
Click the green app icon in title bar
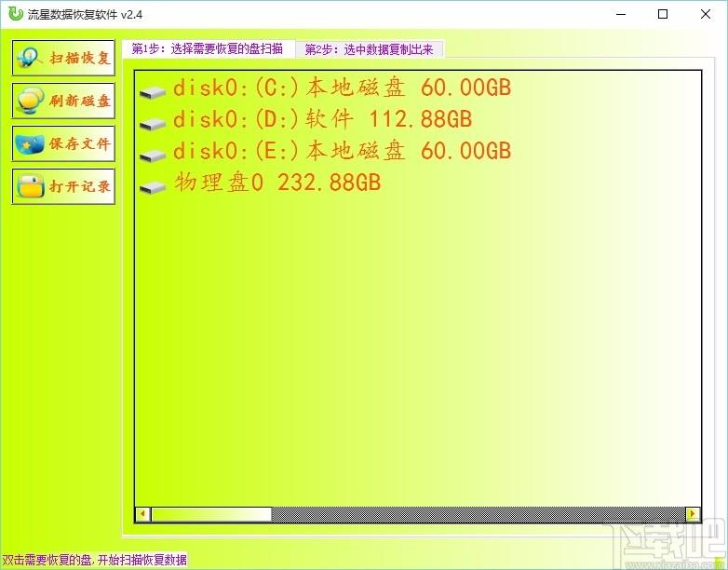[15, 14]
